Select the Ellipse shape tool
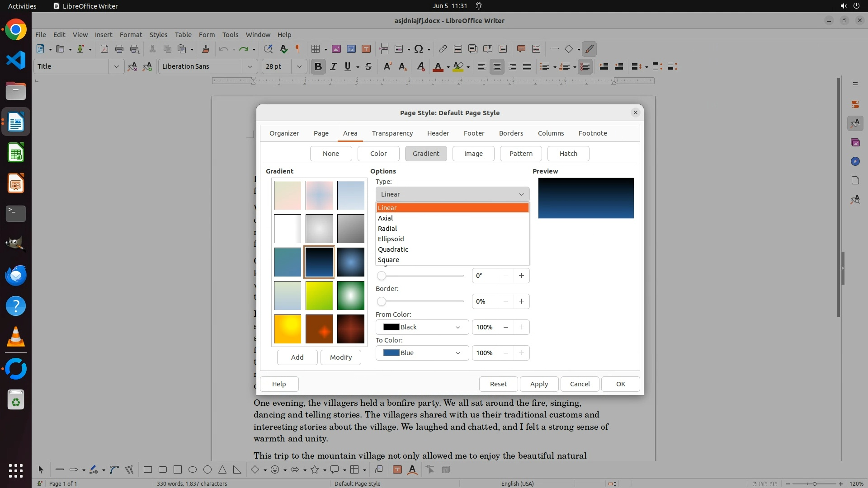The image size is (868, 488). (193, 469)
